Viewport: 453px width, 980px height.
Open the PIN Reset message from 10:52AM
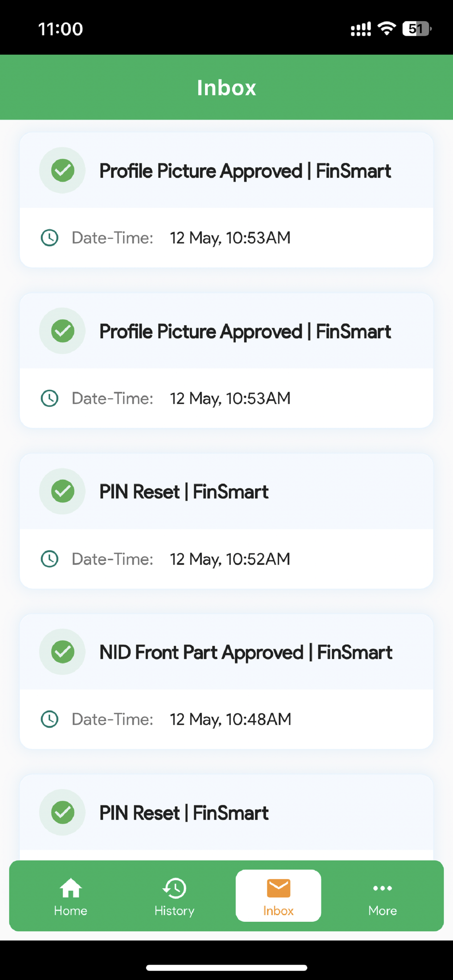pyautogui.click(x=226, y=521)
